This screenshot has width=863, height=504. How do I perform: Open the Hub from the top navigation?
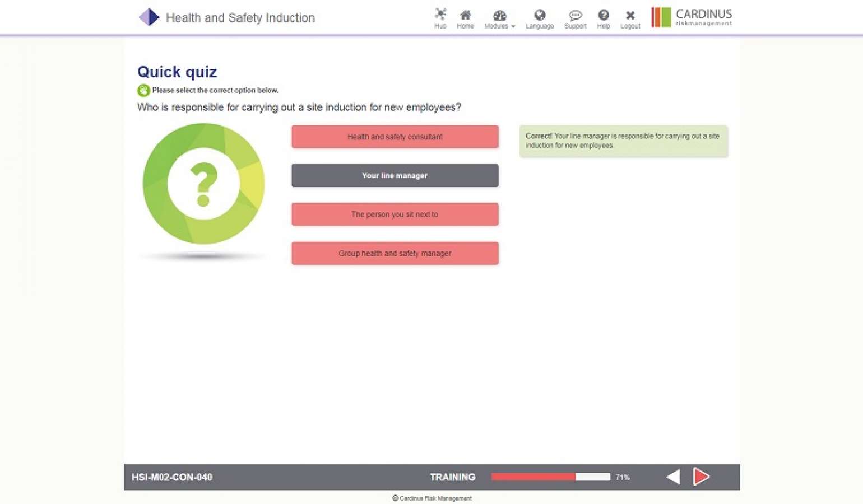tap(440, 17)
